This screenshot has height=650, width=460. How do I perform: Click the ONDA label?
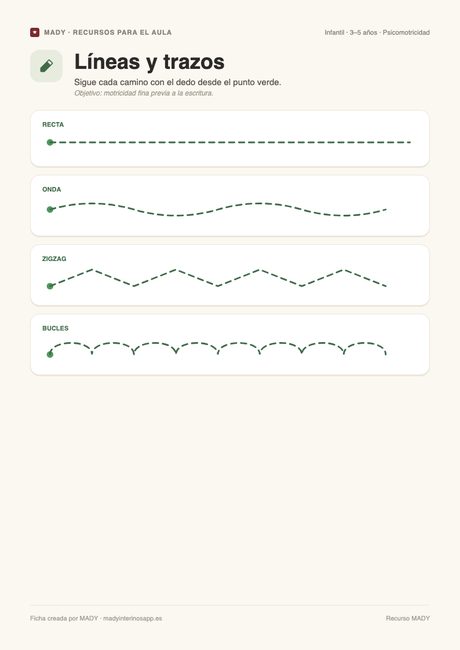pyautogui.click(x=51, y=189)
